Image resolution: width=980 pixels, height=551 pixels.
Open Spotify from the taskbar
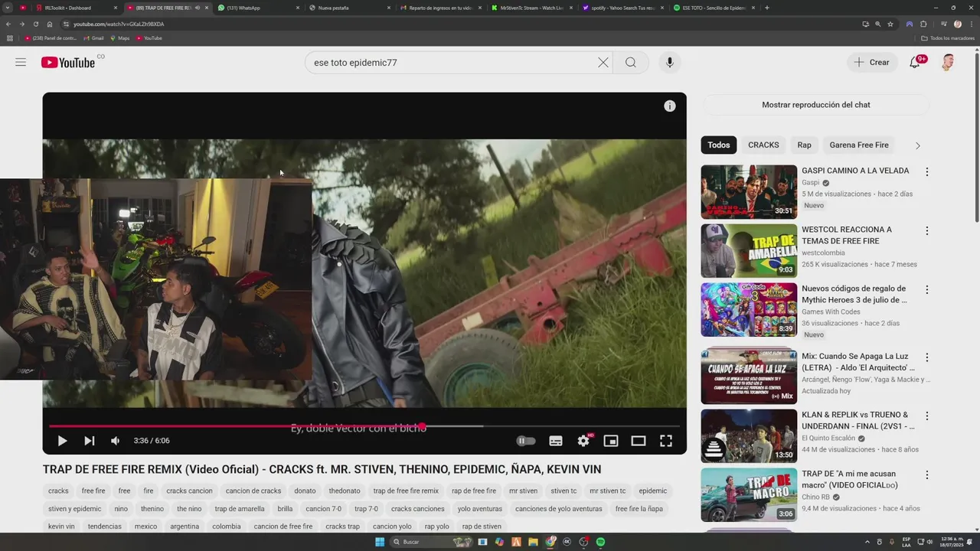click(600, 542)
